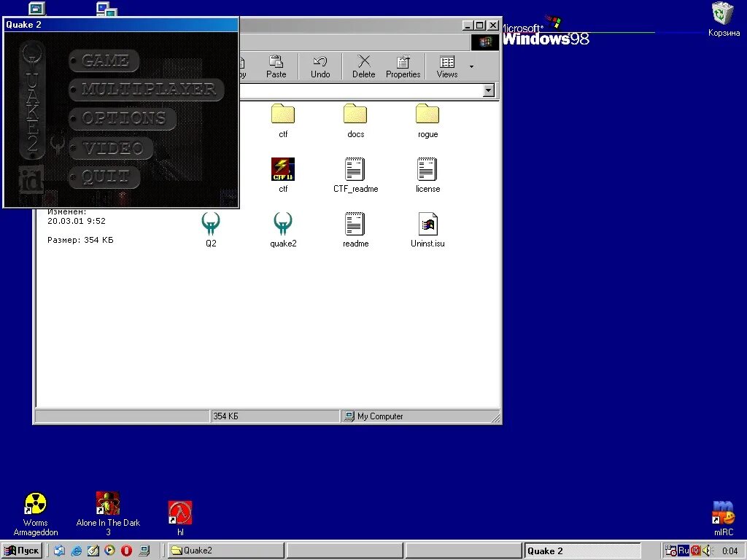Expand the Explorer address bar dropdown

(488, 90)
